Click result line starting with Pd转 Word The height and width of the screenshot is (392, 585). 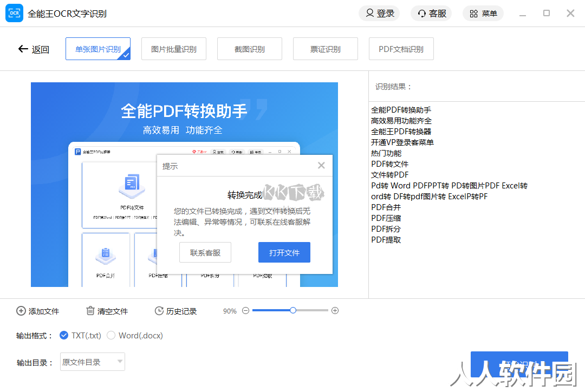click(449, 186)
